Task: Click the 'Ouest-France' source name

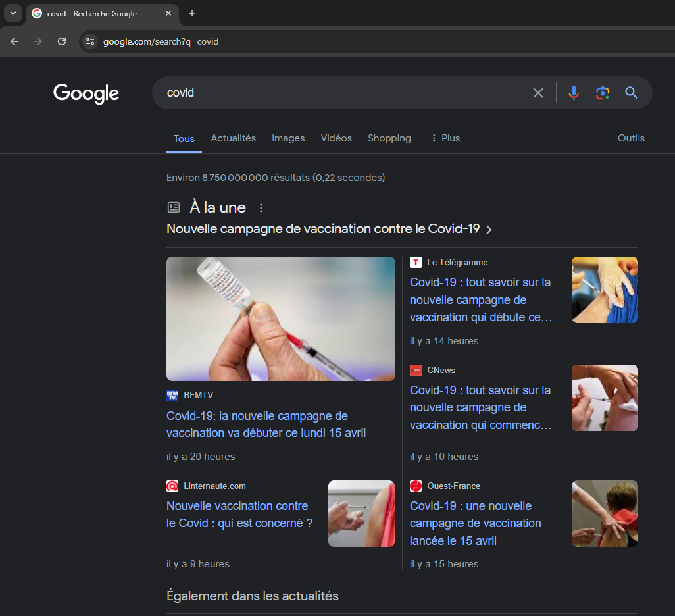Action: click(x=454, y=486)
